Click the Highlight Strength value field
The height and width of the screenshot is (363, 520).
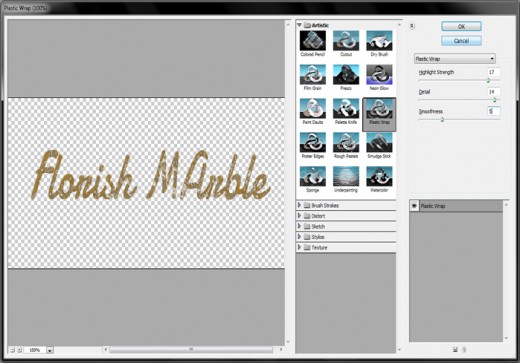pos(494,72)
